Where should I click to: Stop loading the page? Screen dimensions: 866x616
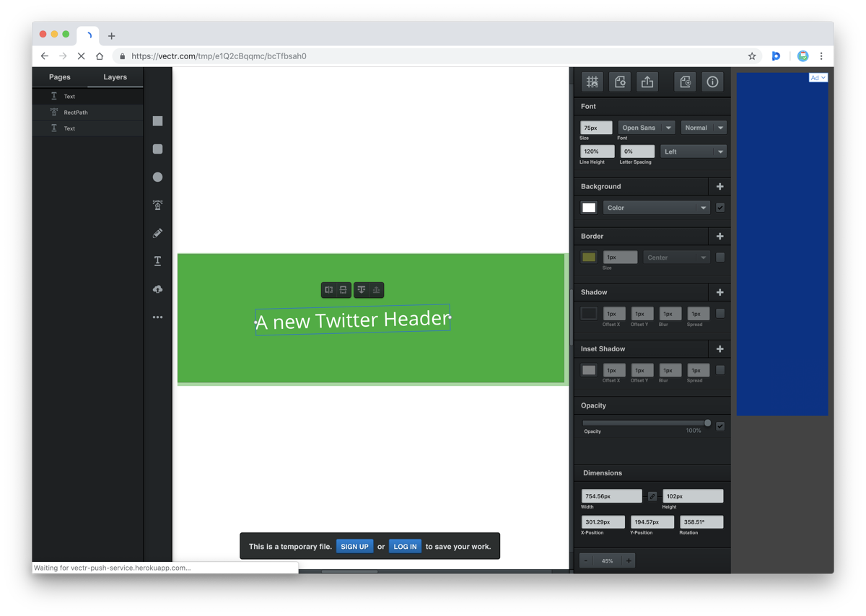pyautogui.click(x=81, y=56)
